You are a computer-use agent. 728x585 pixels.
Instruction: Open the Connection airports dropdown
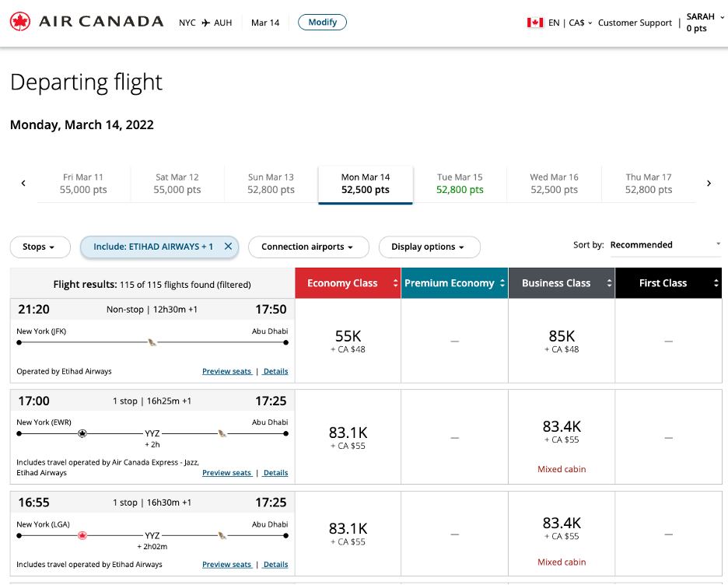pyautogui.click(x=308, y=247)
